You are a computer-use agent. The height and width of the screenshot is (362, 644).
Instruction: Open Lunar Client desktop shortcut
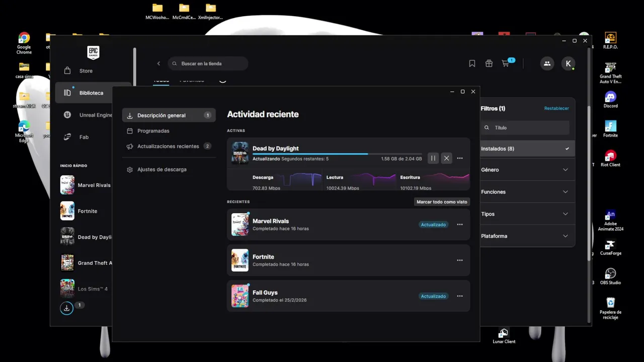pyautogui.click(x=504, y=336)
